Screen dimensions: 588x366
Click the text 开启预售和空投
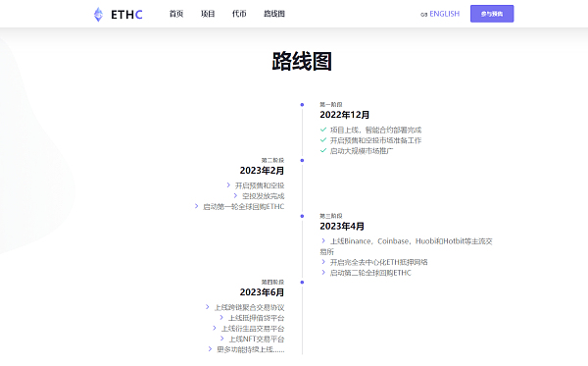[x=260, y=185]
